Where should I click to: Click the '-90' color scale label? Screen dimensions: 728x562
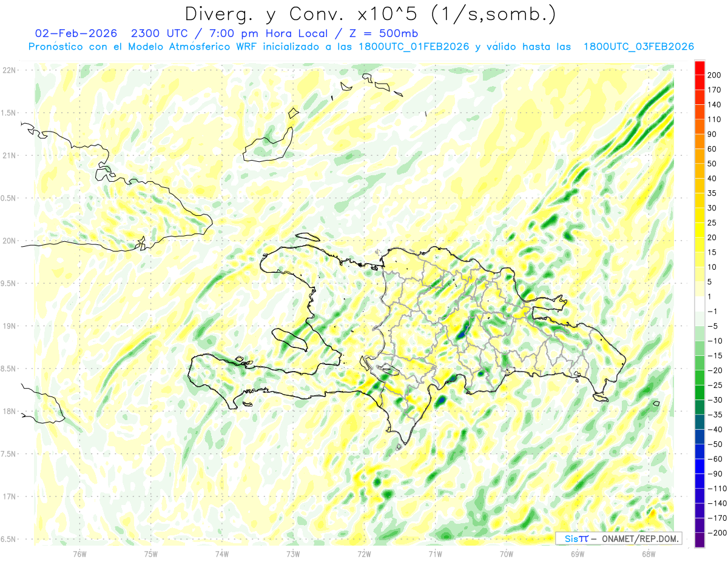click(x=714, y=473)
